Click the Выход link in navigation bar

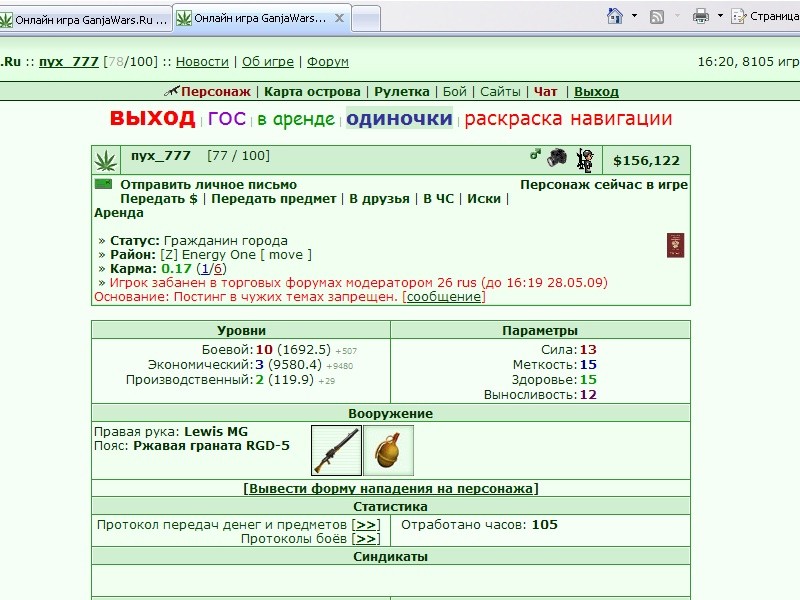[596, 92]
